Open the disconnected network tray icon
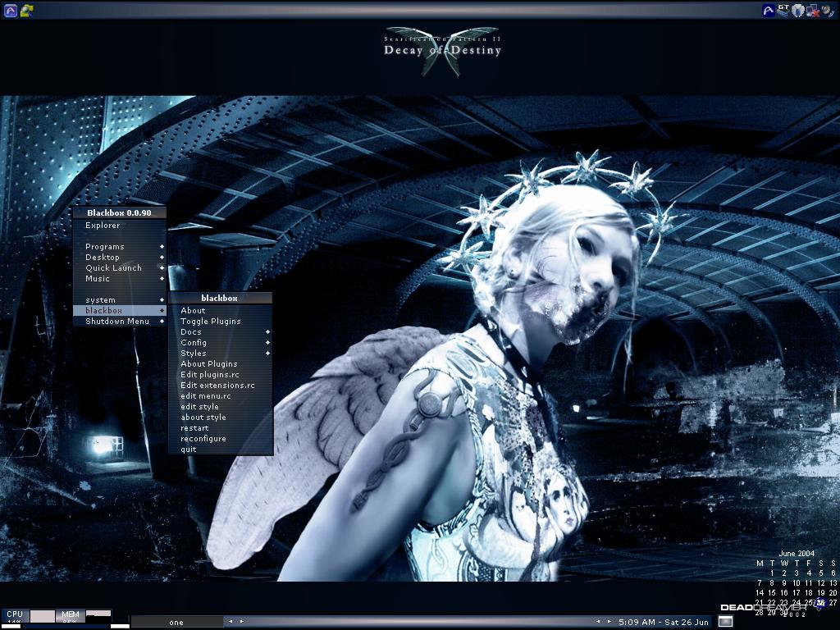 [x=813, y=10]
